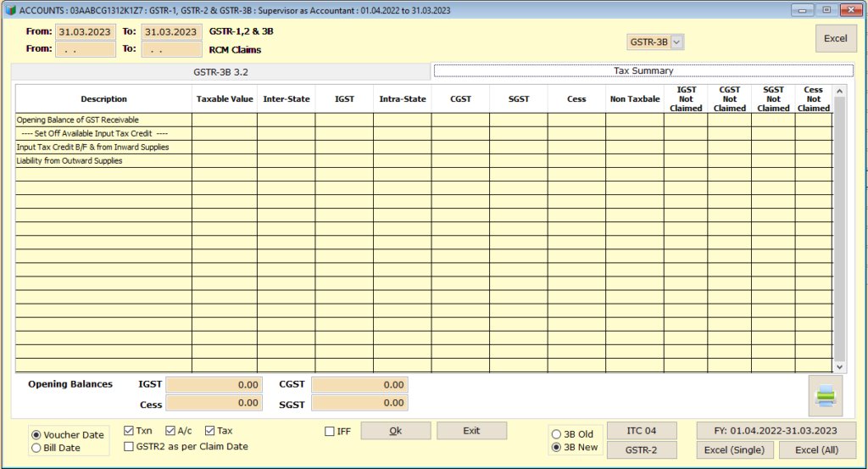Click the Cess column header

[576, 99]
